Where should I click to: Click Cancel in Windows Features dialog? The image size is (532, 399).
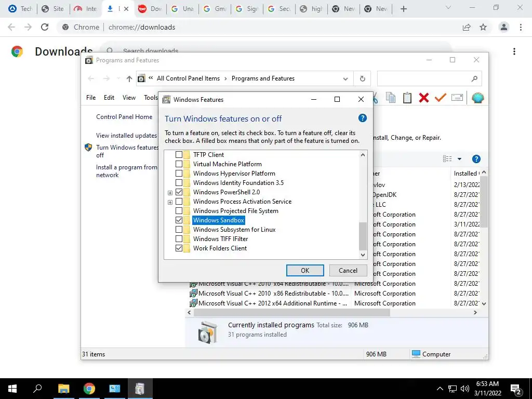348,270
